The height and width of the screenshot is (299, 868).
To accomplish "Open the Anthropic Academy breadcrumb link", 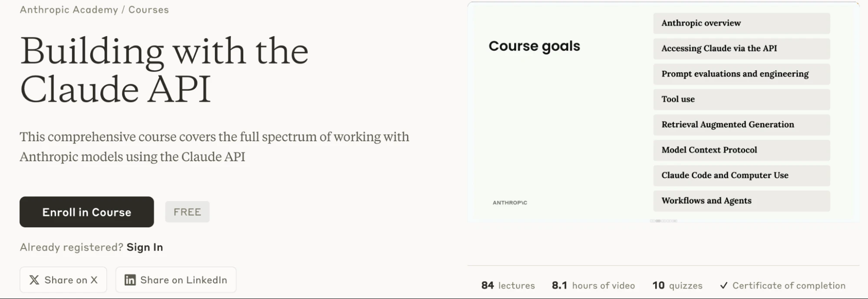I will [x=69, y=9].
